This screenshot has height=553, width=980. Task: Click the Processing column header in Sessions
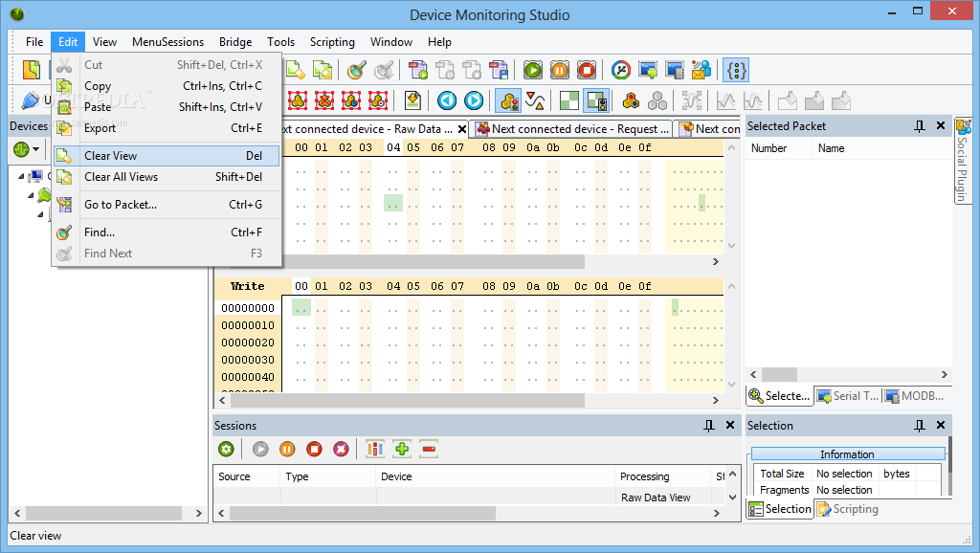click(x=662, y=476)
